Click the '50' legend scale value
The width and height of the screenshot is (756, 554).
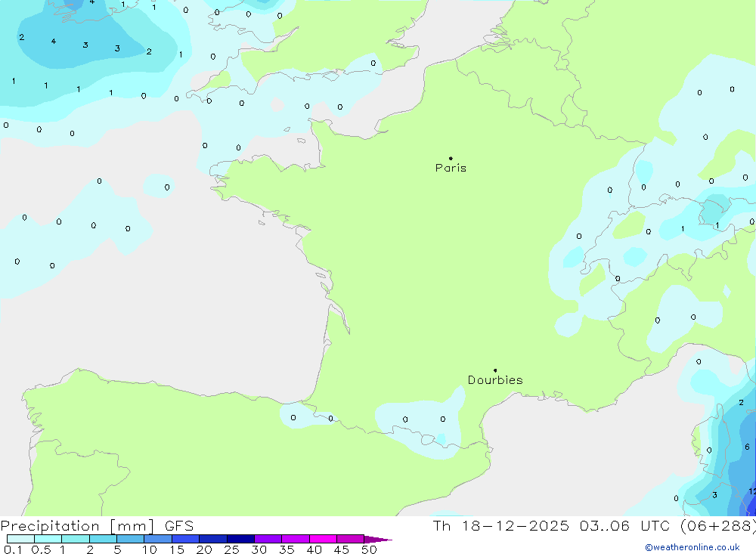[369, 549]
